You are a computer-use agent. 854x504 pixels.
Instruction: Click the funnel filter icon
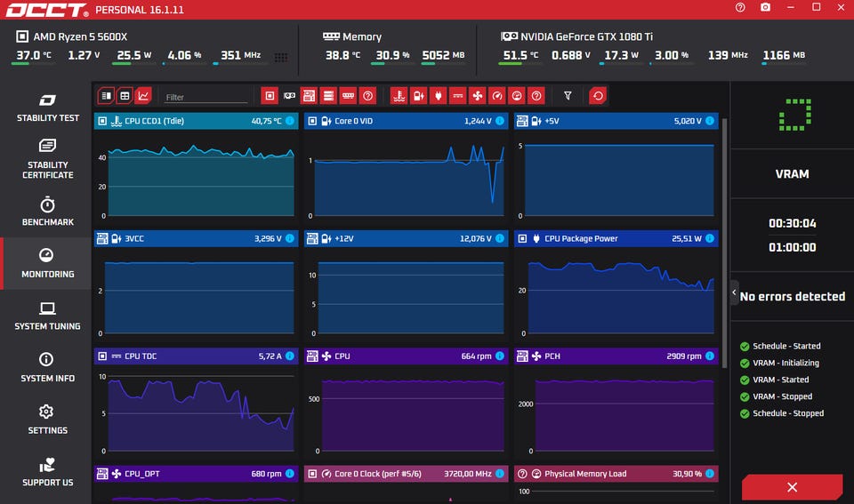point(568,96)
